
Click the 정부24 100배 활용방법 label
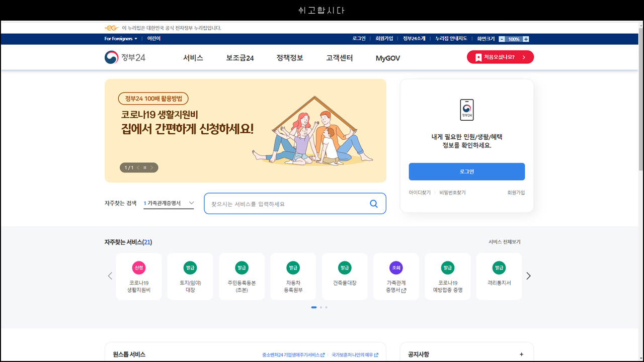(153, 99)
